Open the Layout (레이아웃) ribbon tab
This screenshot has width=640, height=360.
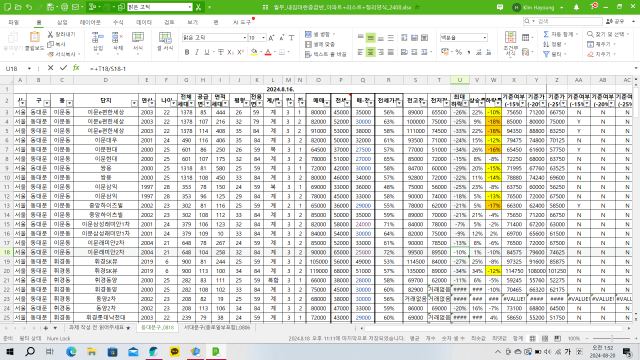tap(90, 22)
